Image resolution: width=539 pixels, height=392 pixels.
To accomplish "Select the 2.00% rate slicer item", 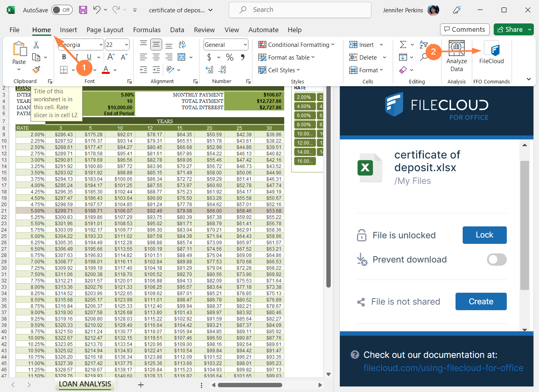I will (x=304, y=97).
